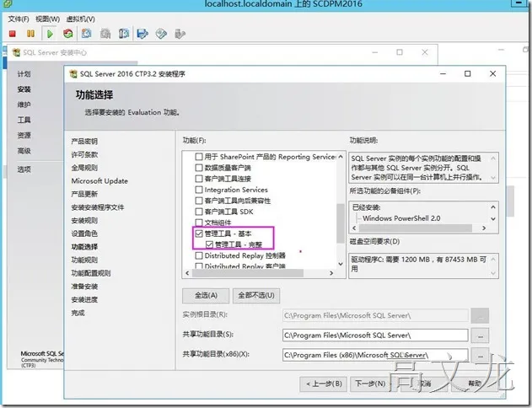This screenshot has height=408, width=532.
Task: Click the SQL Server 安装中心 title icon
Action: click(16, 52)
